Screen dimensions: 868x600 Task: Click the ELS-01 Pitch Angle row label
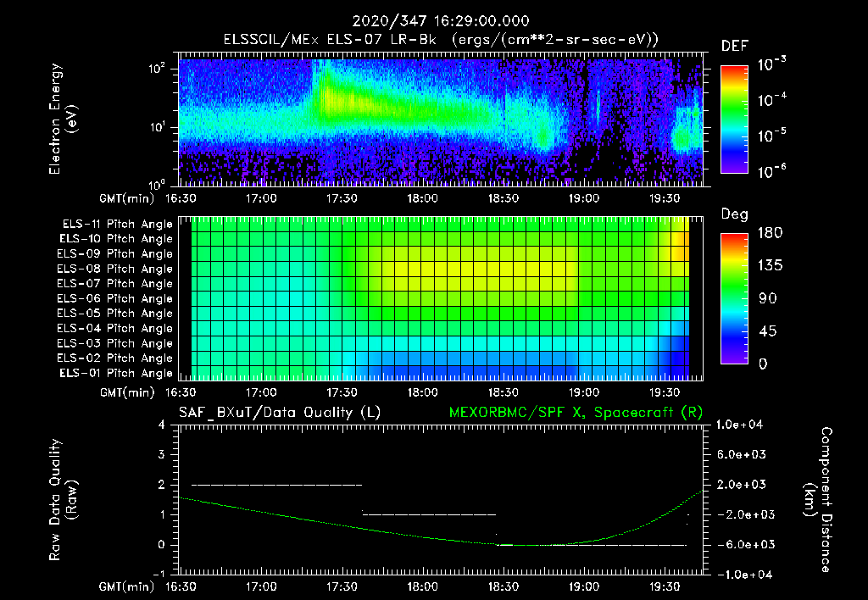[x=116, y=373]
